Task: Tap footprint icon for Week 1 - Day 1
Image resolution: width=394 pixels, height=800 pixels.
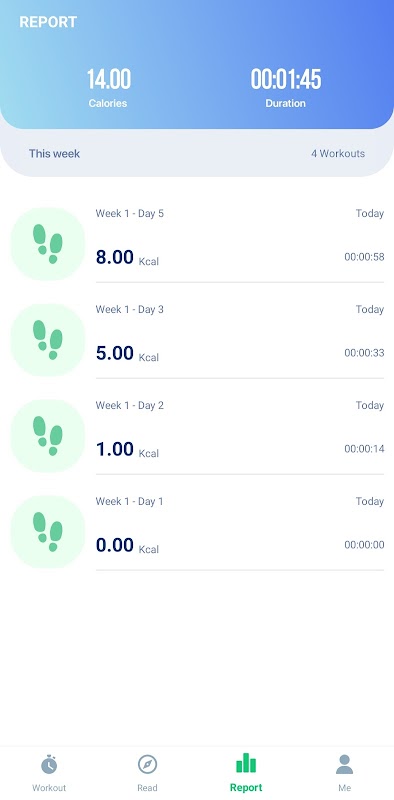Action: coord(47,532)
